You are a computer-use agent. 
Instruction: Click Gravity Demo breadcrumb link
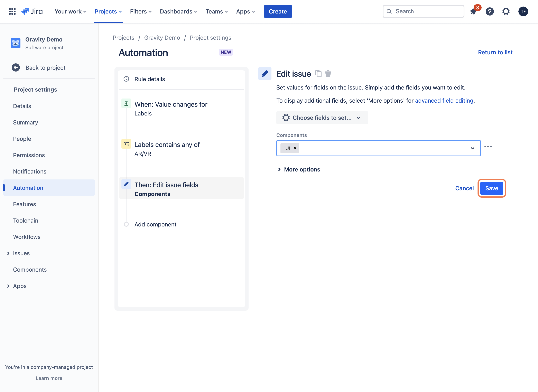pos(162,38)
